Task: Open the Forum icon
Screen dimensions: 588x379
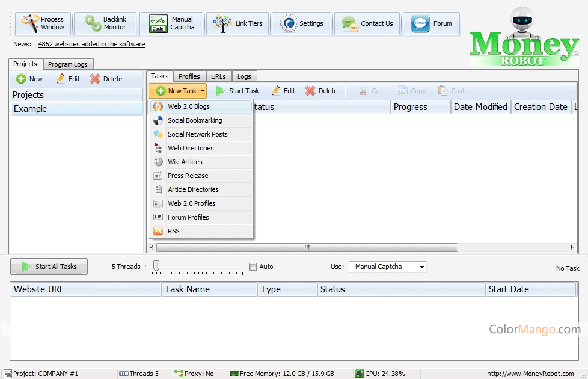Action: coord(420,23)
